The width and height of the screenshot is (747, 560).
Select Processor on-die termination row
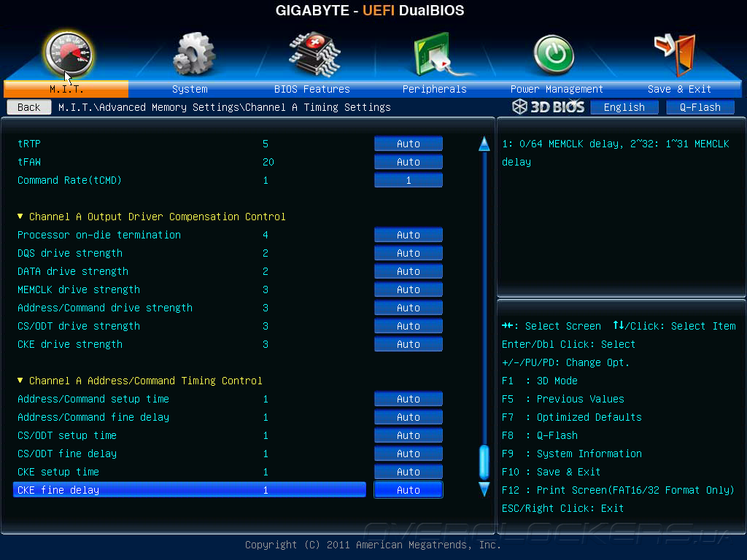pos(190,235)
